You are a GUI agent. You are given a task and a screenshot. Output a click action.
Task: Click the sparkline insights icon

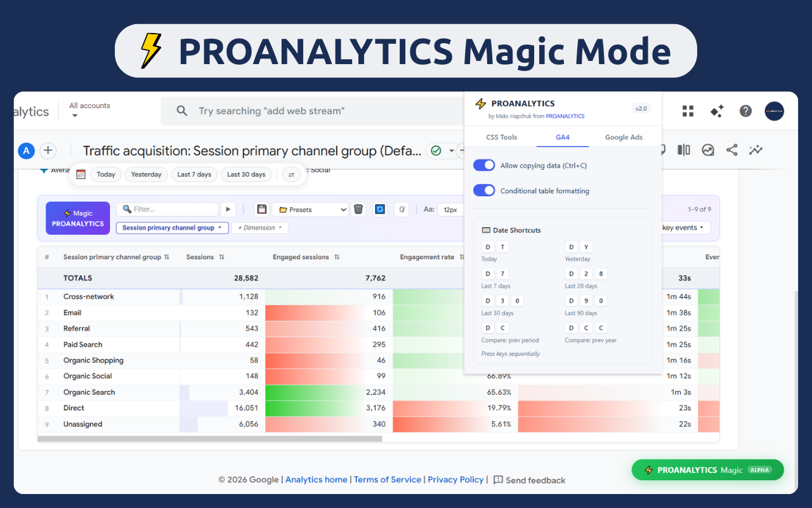tap(756, 150)
